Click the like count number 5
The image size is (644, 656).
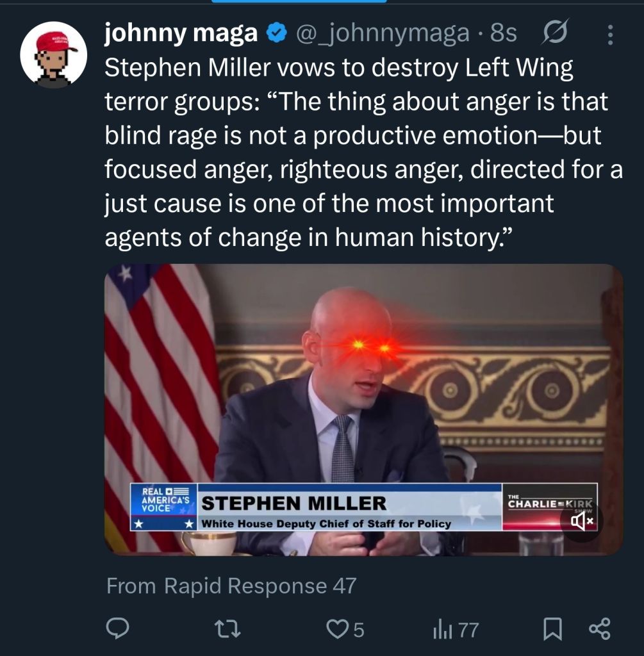click(359, 630)
